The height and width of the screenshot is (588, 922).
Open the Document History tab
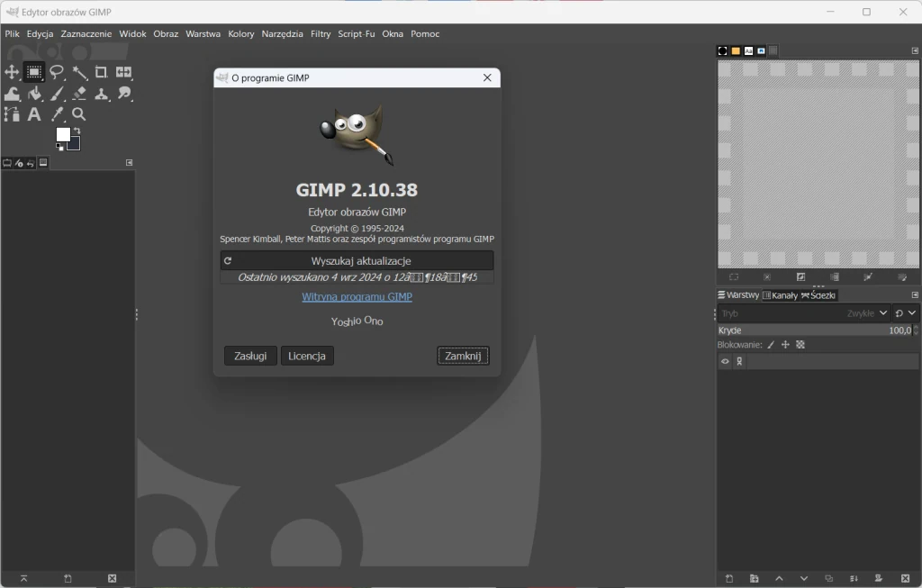coord(761,51)
